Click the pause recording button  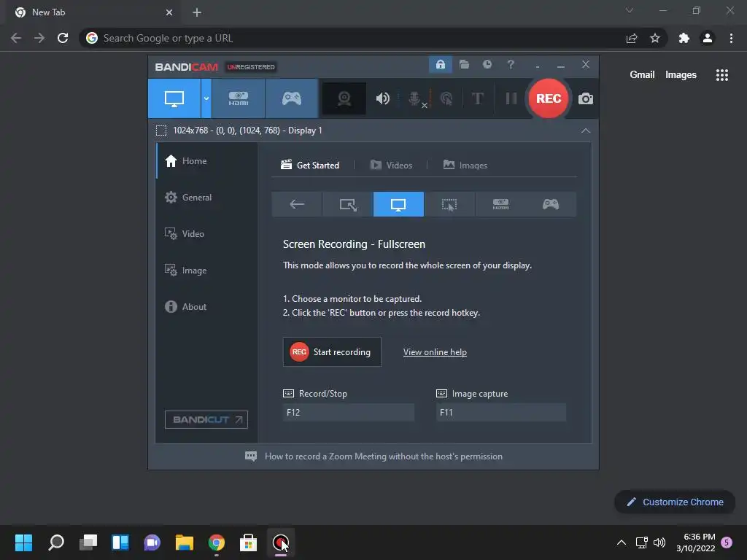point(511,98)
